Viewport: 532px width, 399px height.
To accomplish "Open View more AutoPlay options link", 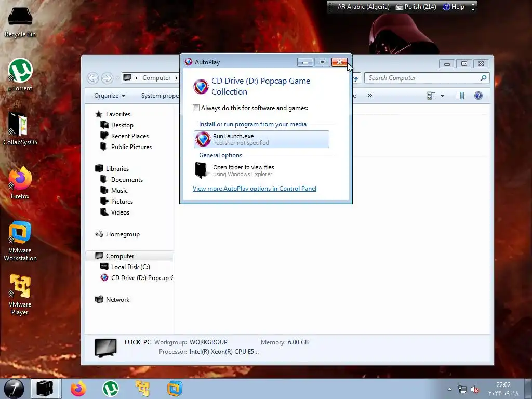I will 255,189.
